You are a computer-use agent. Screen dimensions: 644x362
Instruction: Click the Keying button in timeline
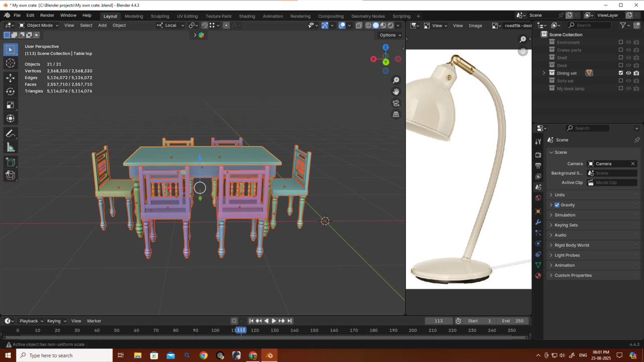coord(56,321)
